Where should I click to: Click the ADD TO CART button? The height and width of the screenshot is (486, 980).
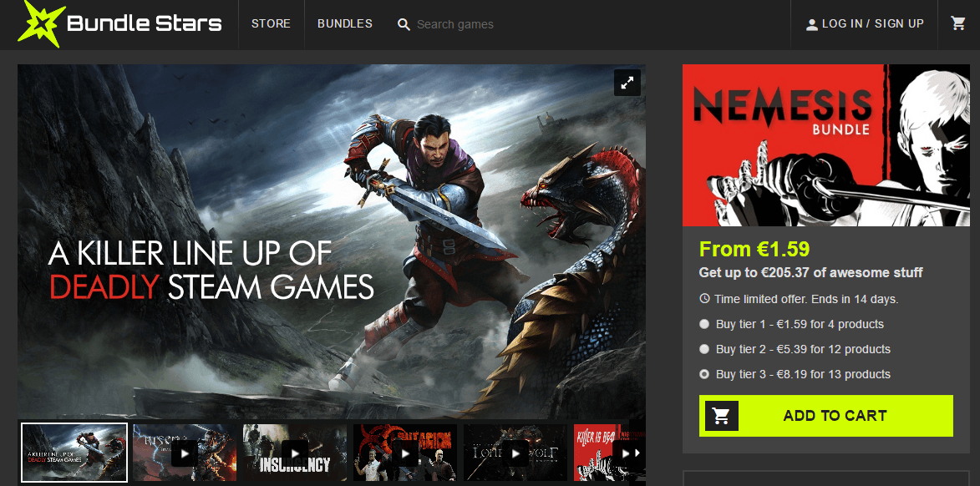point(826,415)
